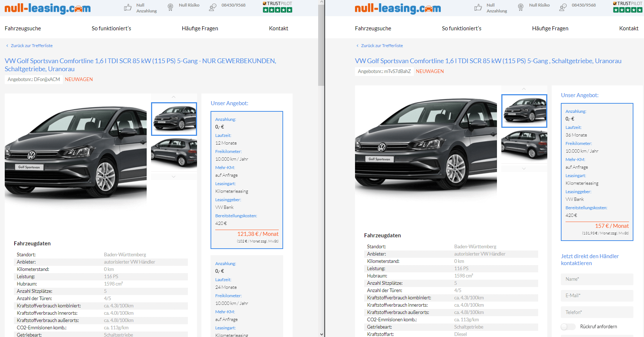Click large car photo in right window
The height and width of the screenshot is (337, 644).
pos(426,143)
